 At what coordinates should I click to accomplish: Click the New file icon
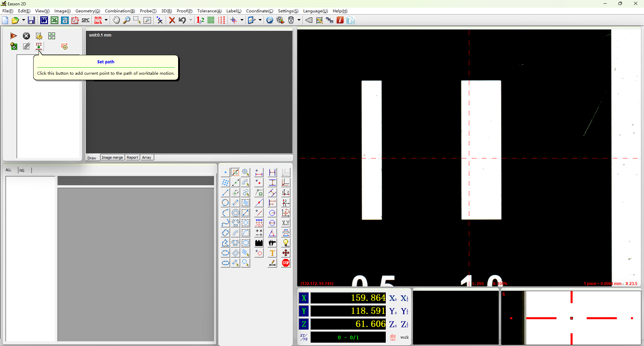(x=5, y=20)
